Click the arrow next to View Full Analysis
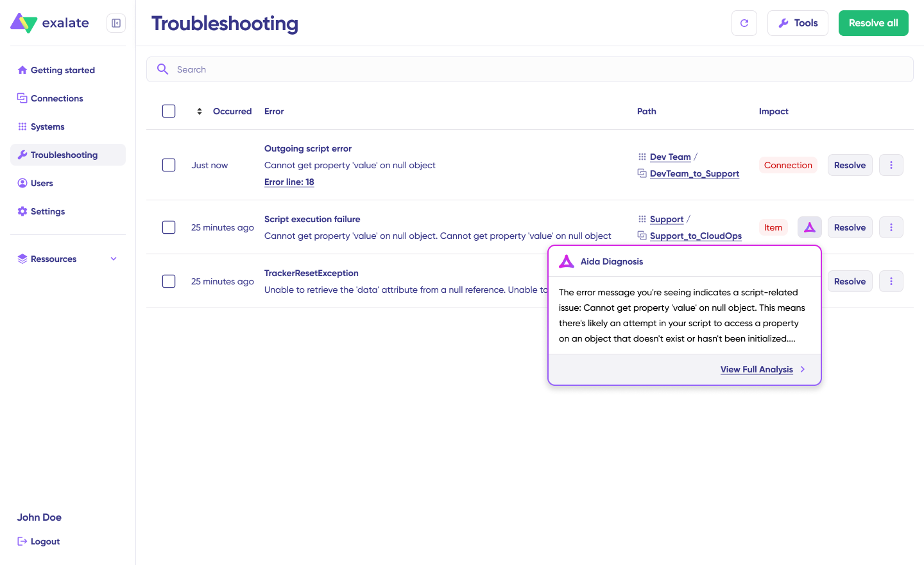924x565 pixels. 803,369
